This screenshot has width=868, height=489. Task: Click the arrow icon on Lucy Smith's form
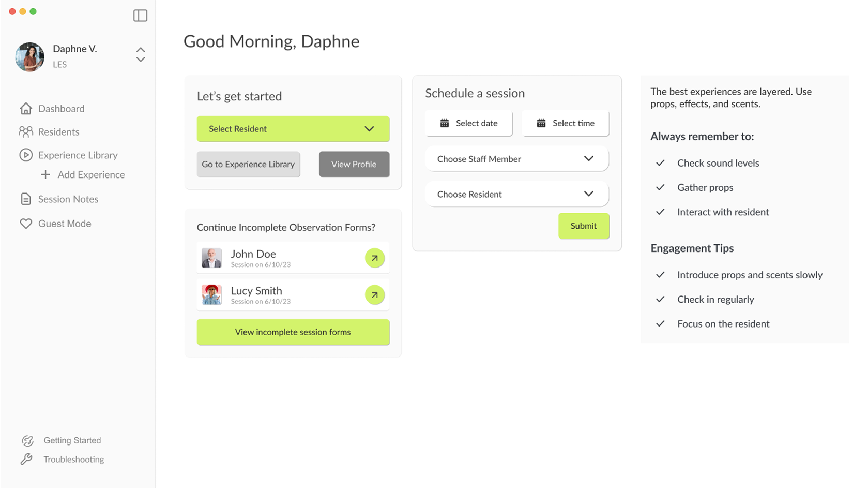(x=374, y=294)
